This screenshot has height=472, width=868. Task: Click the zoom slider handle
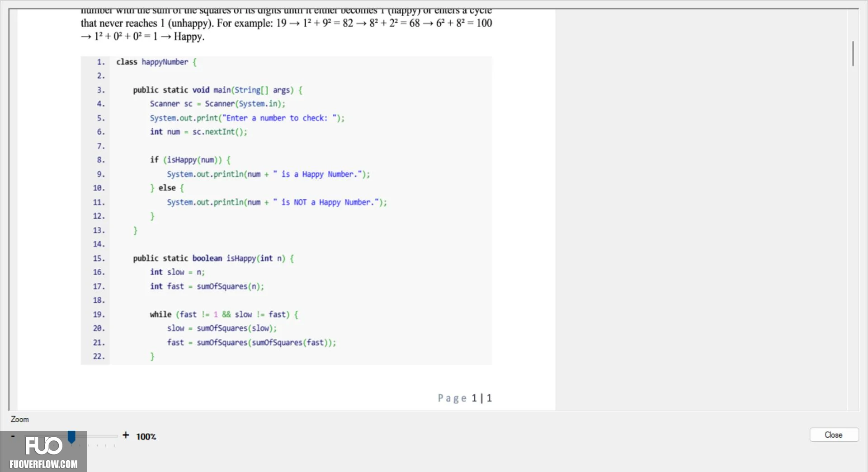coord(71,437)
